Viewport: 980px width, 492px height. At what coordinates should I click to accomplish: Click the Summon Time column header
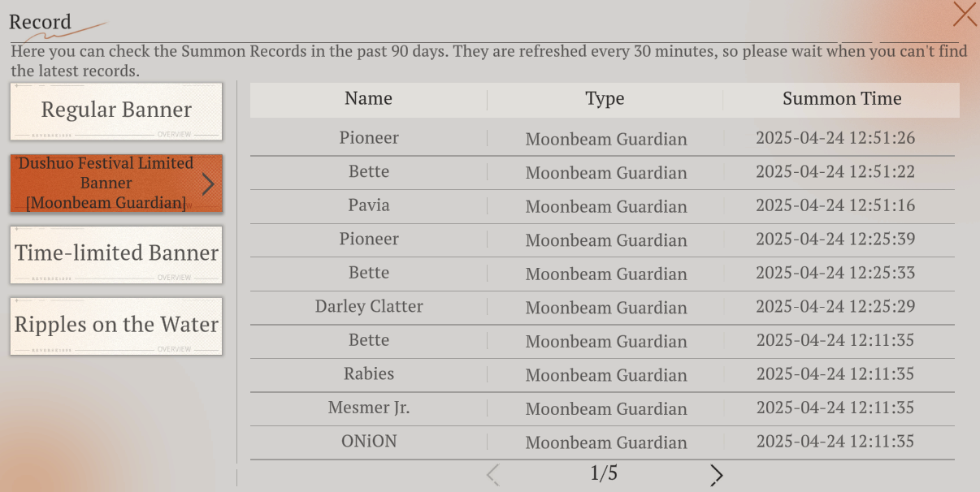pos(842,99)
